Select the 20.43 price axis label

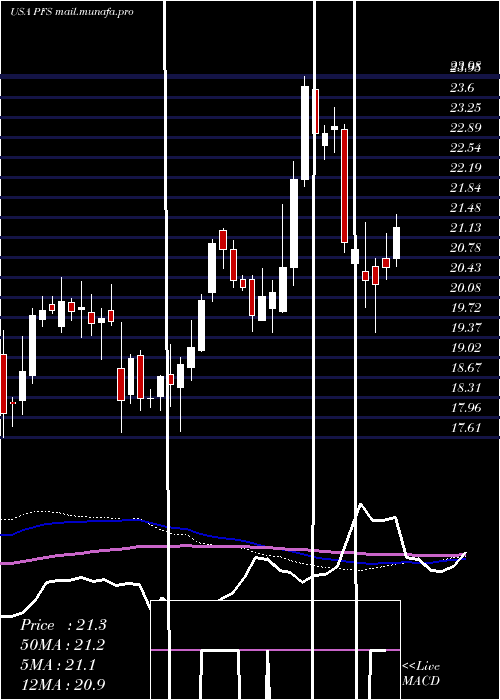465,268
